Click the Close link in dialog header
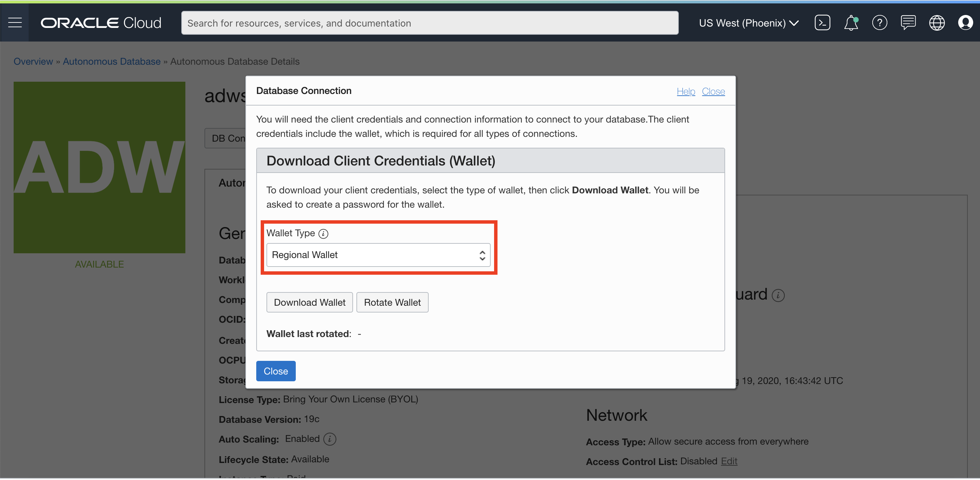The image size is (980, 480). coord(713,91)
